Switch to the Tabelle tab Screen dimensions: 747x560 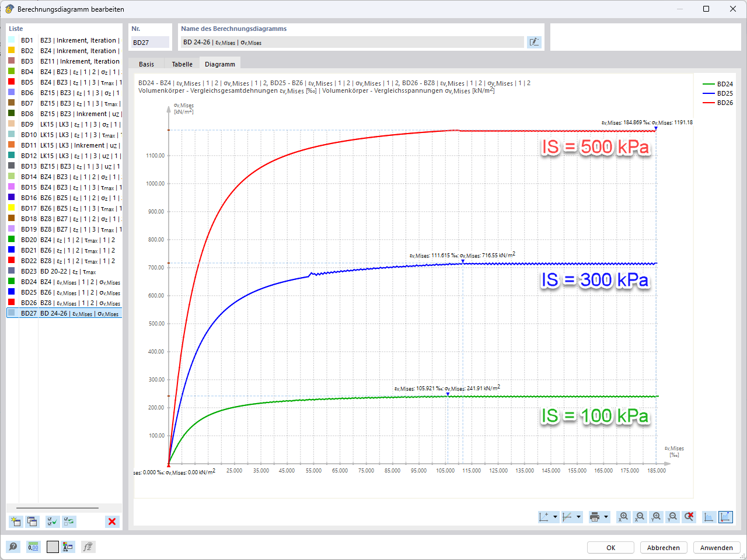[x=182, y=64]
